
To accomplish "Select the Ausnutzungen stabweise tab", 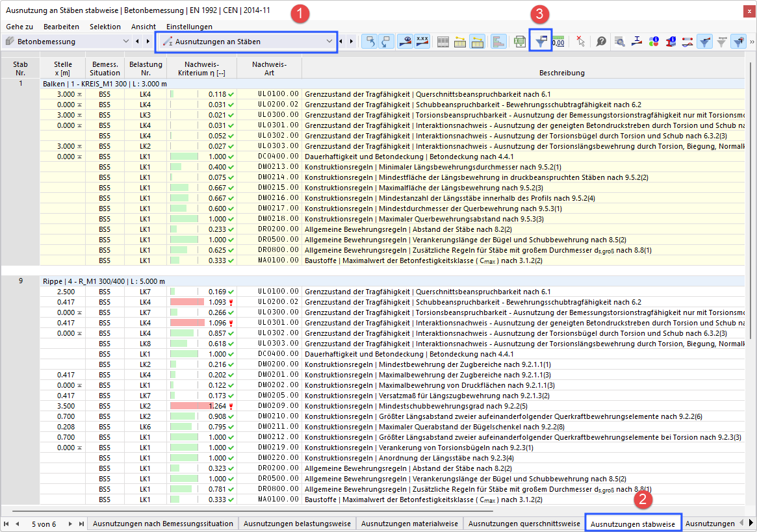I will [x=633, y=524].
